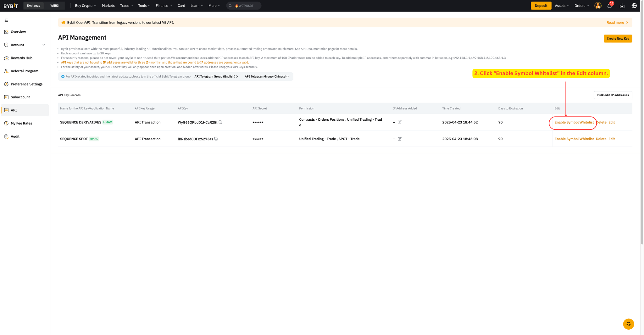Switch to the WEB3 toggle
This screenshot has height=335, width=644.
click(x=54, y=6)
